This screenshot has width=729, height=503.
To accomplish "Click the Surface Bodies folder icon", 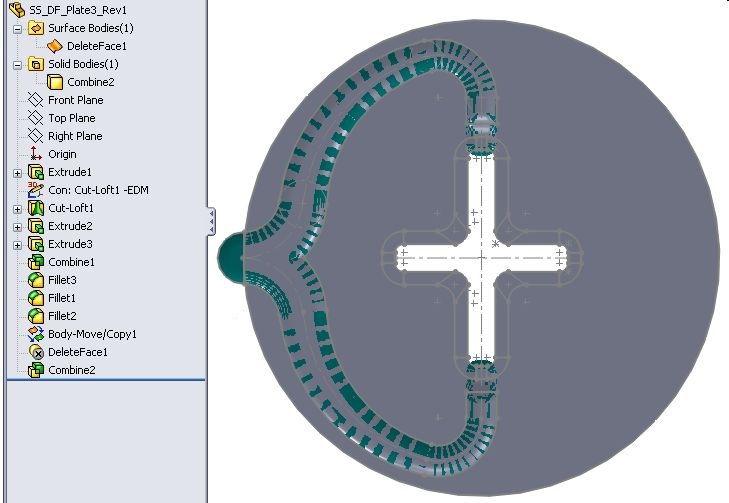I will click(36, 28).
